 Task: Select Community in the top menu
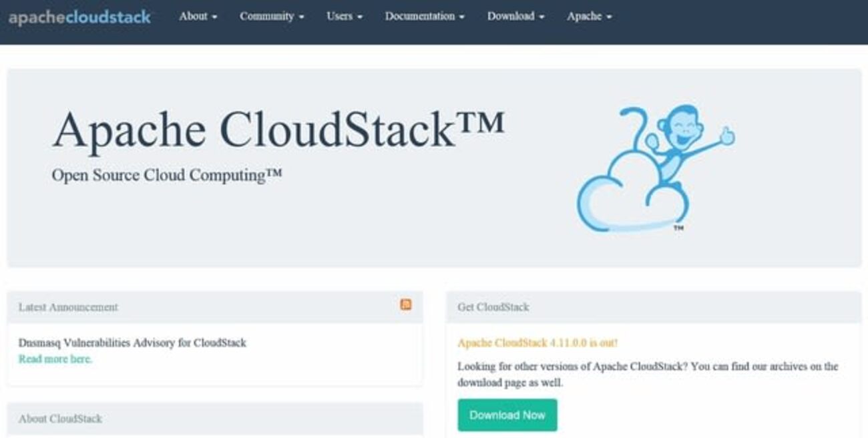tap(270, 17)
